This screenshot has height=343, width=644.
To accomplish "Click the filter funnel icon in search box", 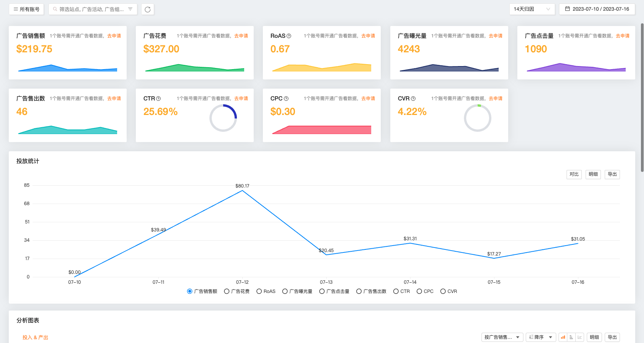I will [130, 9].
